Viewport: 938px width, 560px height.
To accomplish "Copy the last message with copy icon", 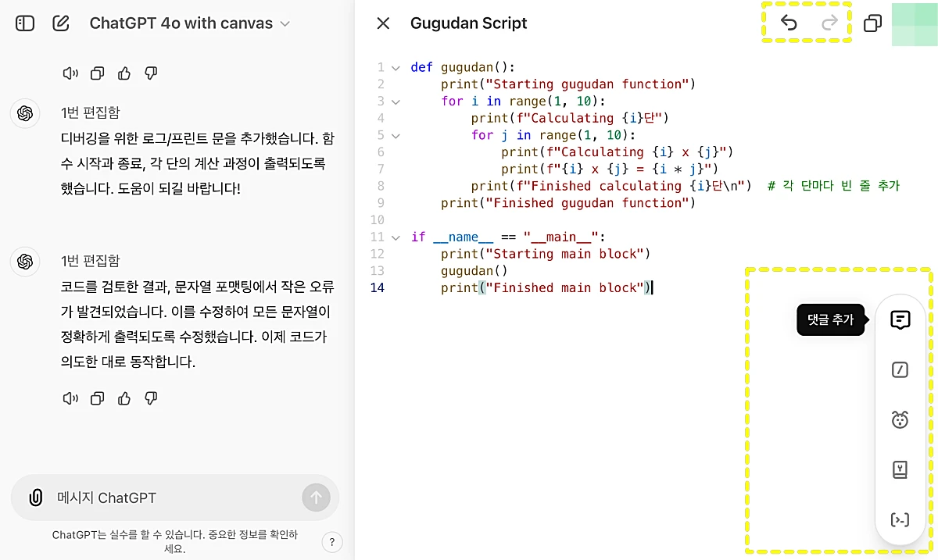I will [x=98, y=398].
